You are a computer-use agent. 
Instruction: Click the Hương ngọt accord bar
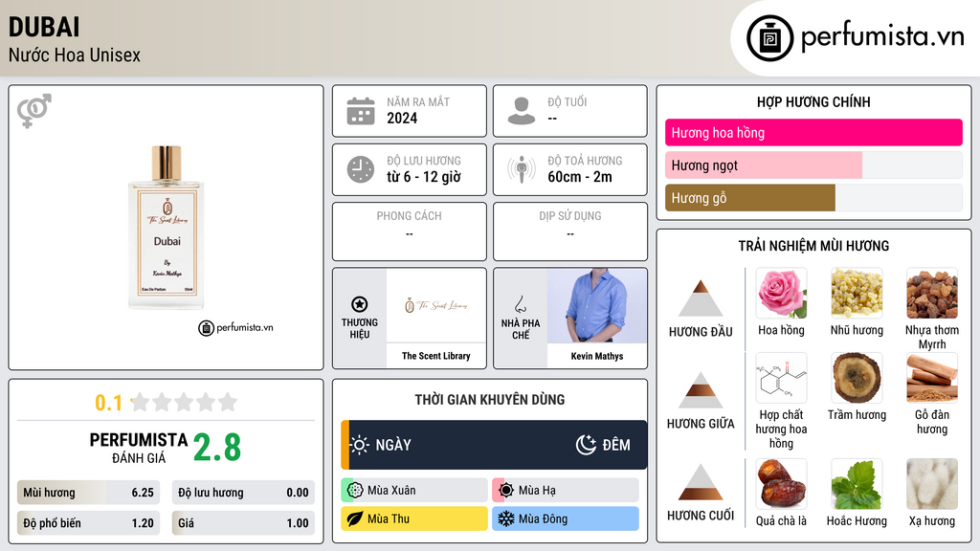[813, 165]
